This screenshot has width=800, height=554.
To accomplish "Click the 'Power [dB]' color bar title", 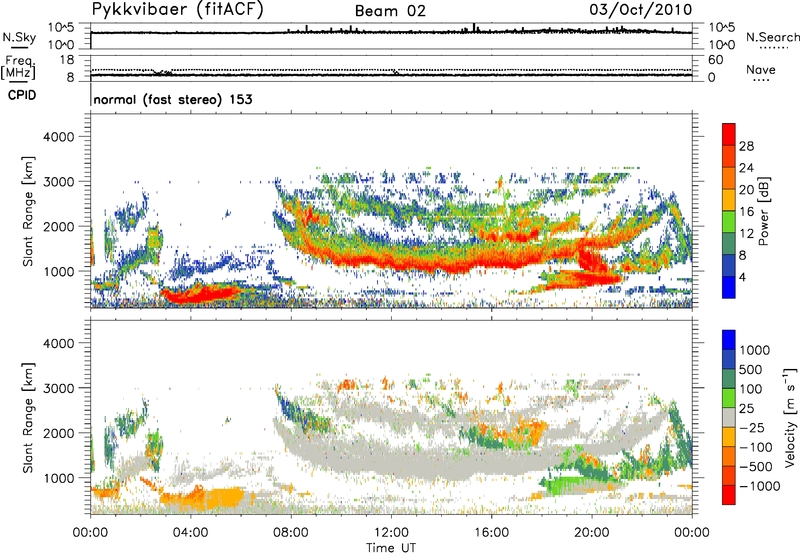I will (763, 211).
